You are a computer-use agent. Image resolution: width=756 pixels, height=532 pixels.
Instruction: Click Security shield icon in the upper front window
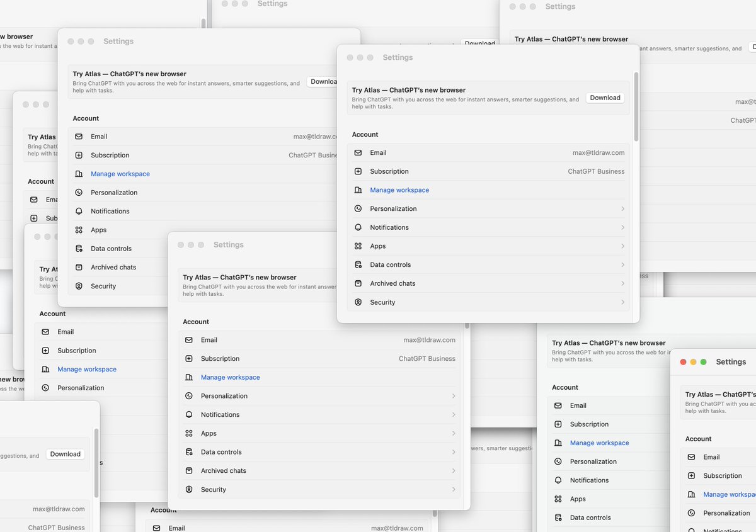[358, 302]
